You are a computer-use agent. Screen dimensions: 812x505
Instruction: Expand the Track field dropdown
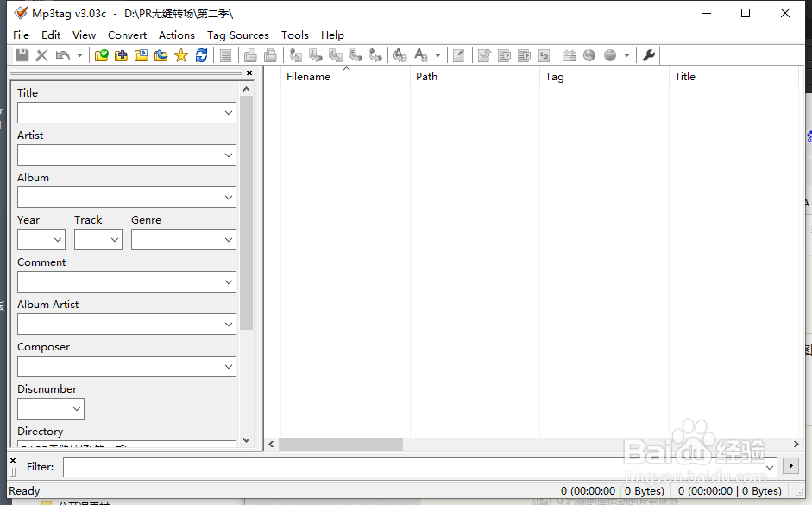pyautogui.click(x=115, y=240)
